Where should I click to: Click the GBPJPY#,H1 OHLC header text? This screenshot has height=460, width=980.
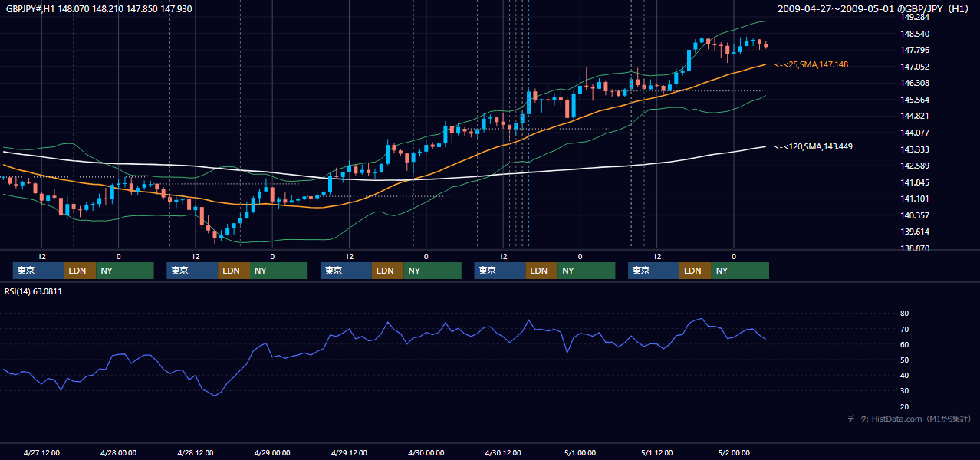99,9
